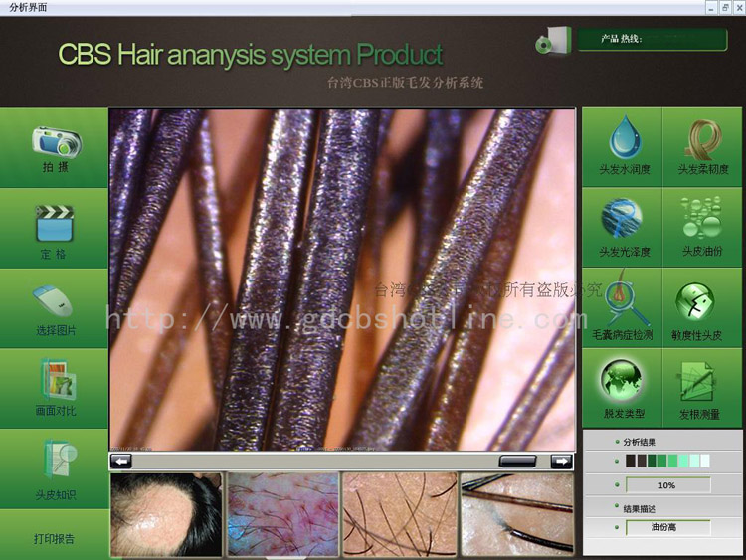
Task: Click the main hair microscope image
Action: point(342,280)
